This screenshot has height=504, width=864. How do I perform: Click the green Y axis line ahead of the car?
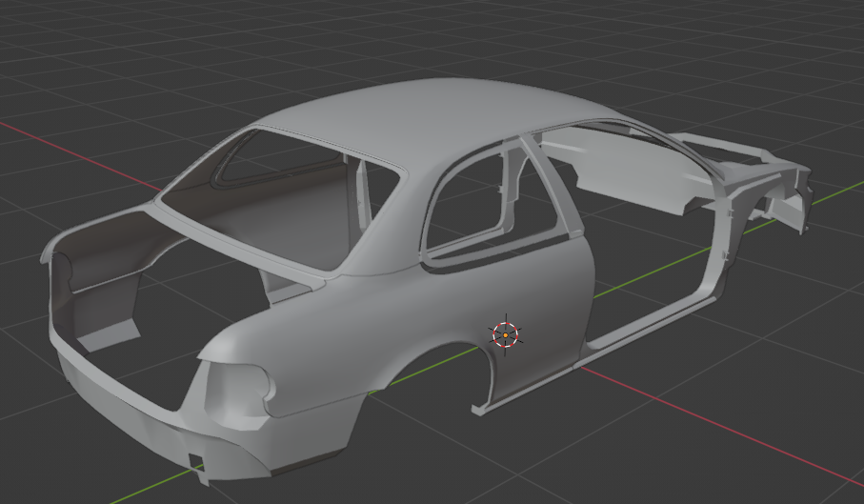click(838, 192)
